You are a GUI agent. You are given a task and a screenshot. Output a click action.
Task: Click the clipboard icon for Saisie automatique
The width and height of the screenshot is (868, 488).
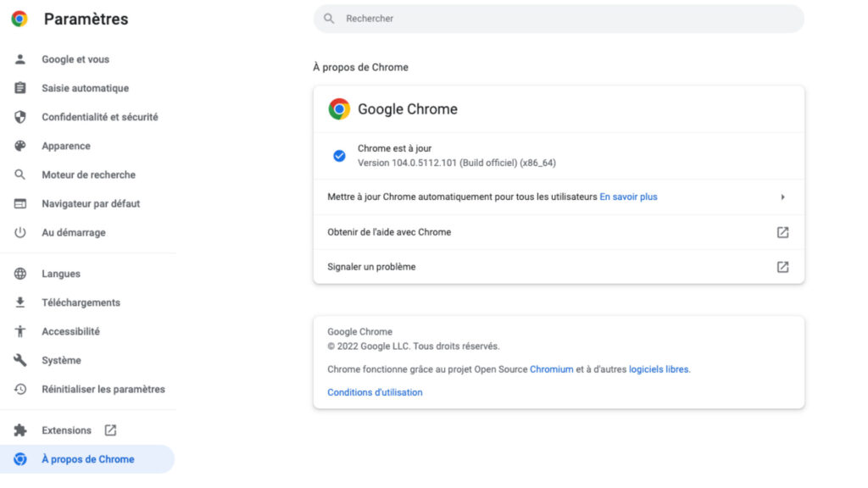point(20,88)
